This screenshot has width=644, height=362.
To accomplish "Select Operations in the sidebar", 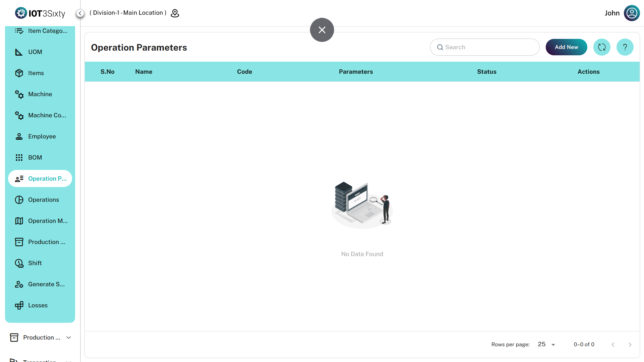I will [43, 200].
